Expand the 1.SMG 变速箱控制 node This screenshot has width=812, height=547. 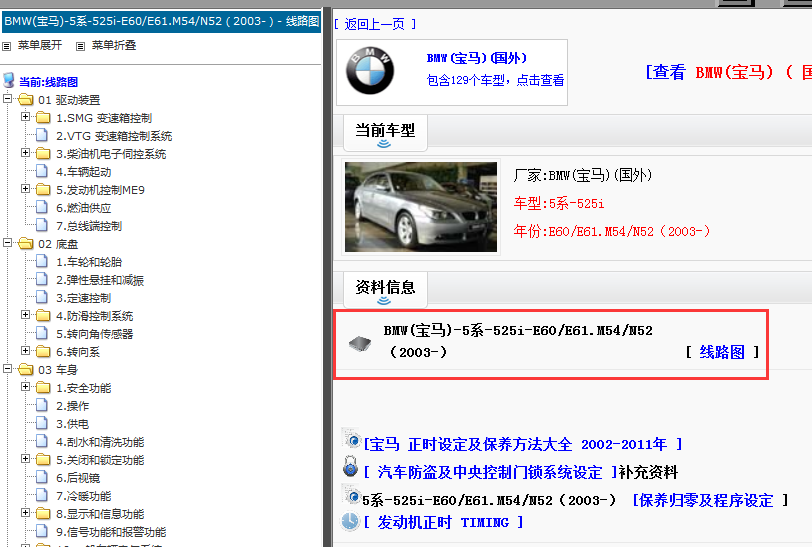coord(25,116)
